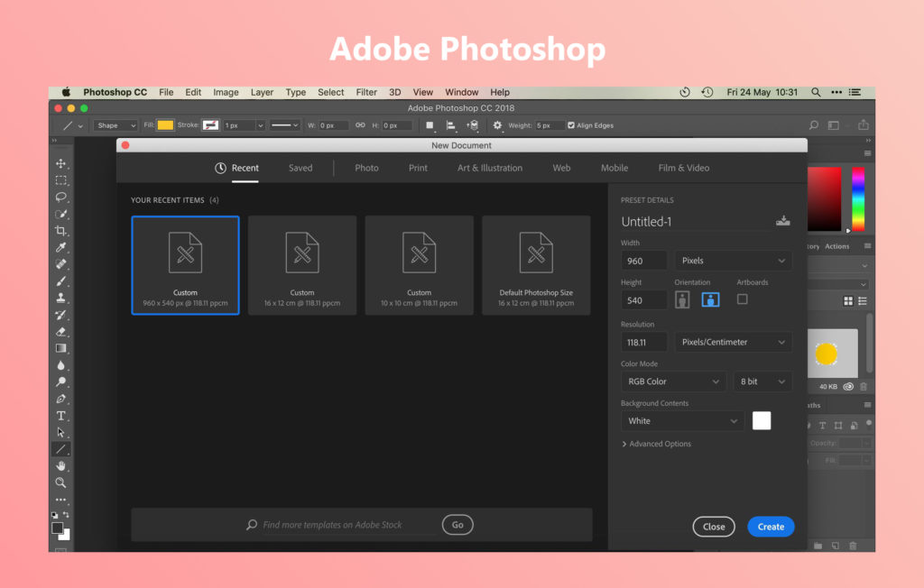Select the Hand tool
Image resolution: width=924 pixels, height=588 pixels.
click(x=60, y=466)
